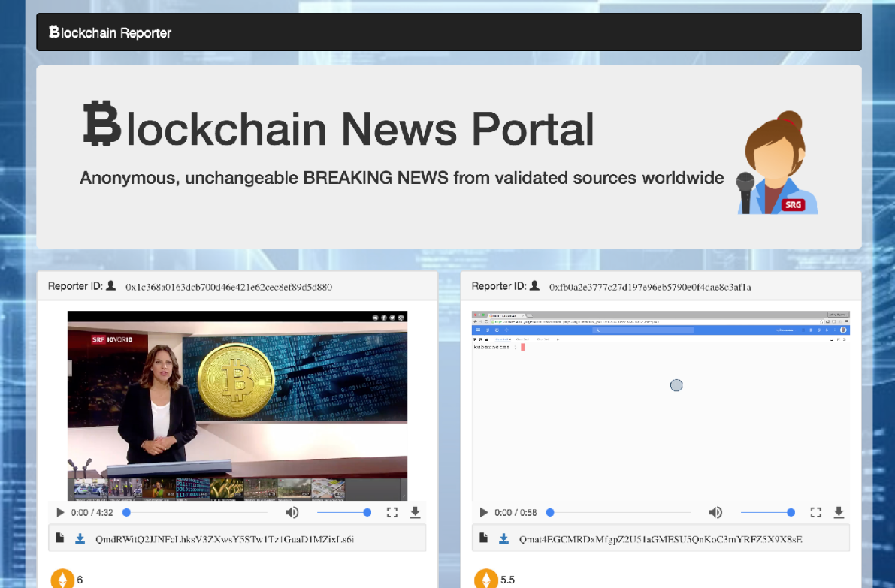Screen dimensions: 895x588
Task: Click the SRG reporter avatar image
Action: point(779,163)
